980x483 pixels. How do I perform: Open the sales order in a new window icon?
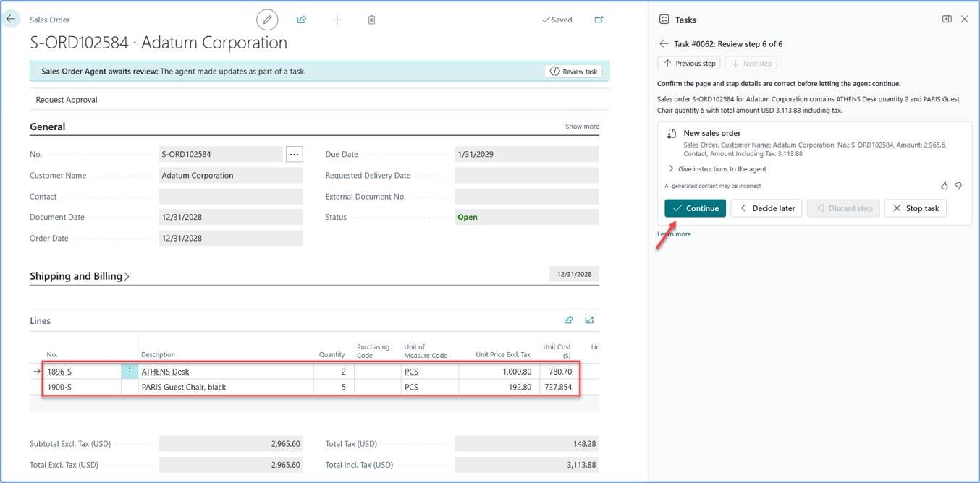point(599,20)
